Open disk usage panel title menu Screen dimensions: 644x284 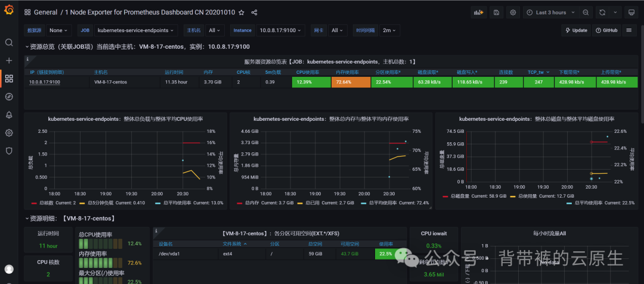(537, 119)
